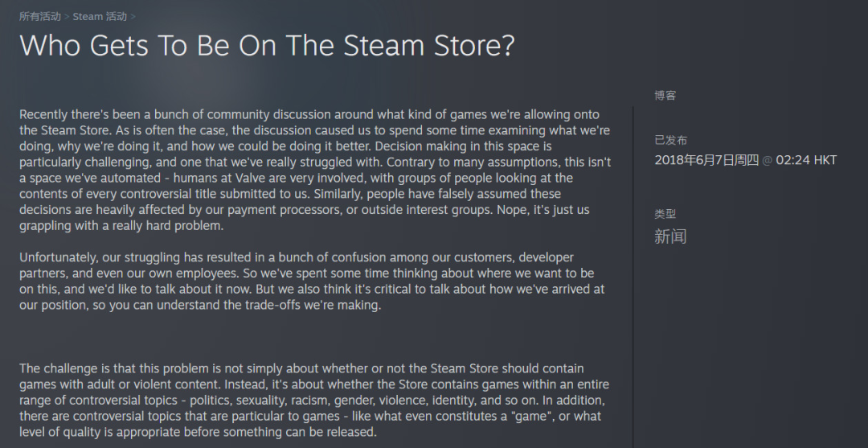
Task: Open the 所有活动 breadcrumb link
Action: point(40,17)
